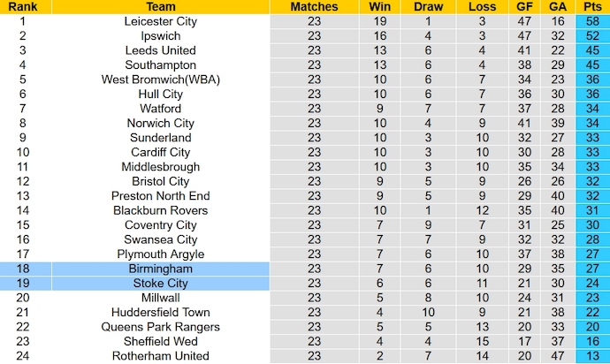
Task: Select the West Bromwich(WBA) team name
Action: point(160,80)
